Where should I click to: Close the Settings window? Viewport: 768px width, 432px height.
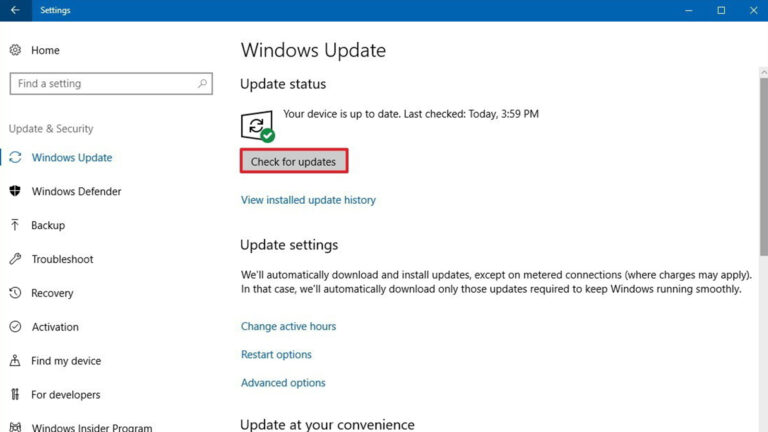click(753, 10)
